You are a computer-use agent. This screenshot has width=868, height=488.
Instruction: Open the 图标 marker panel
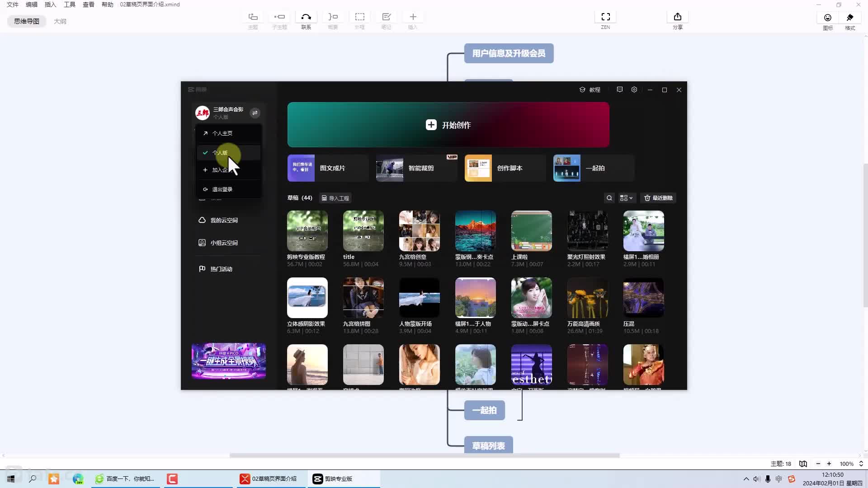828,18
